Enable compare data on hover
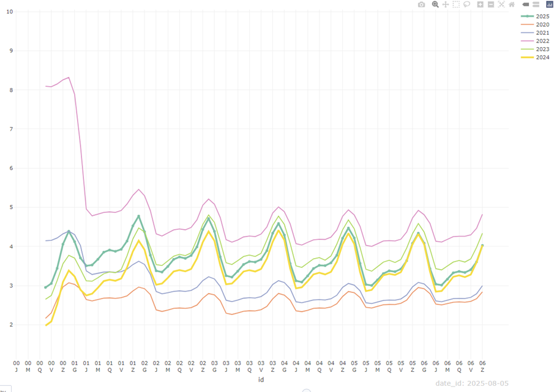The height and width of the screenshot is (392, 554). (x=536, y=4)
